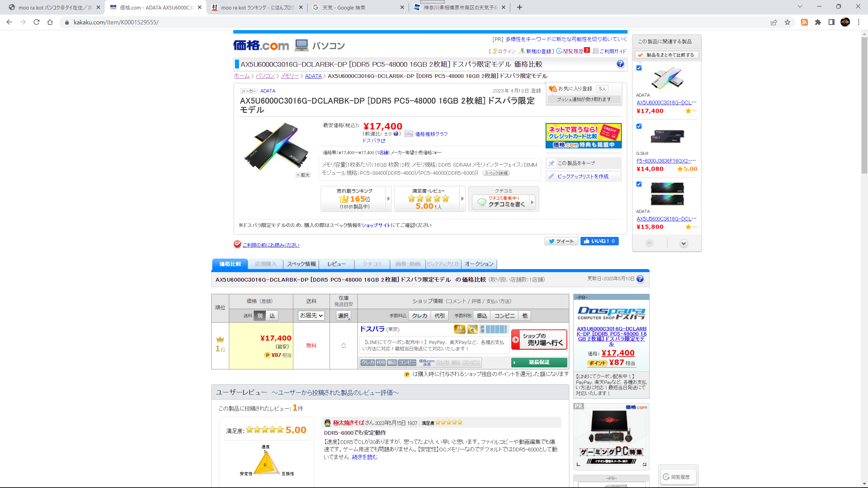Open the 在庫 選択 dropdown
The height and width of the screenshot is (488, 868).
pyautogui.click(x=343, y=316)
